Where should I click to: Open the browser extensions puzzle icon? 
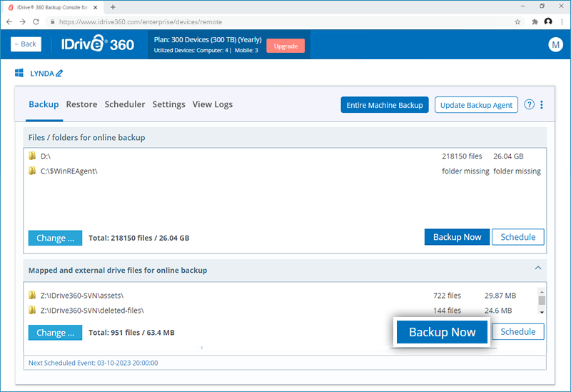(535, 22)
